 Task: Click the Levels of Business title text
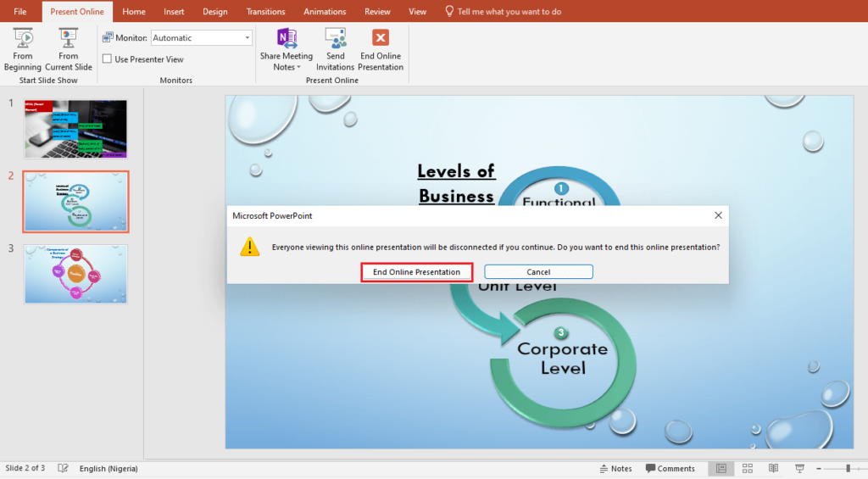click(456, 184)
